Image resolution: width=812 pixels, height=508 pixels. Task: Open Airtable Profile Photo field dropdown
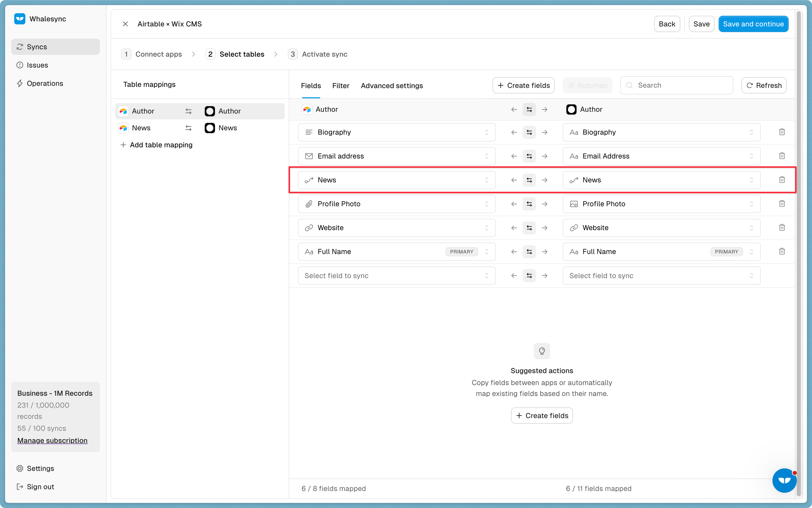pos(397,204)
